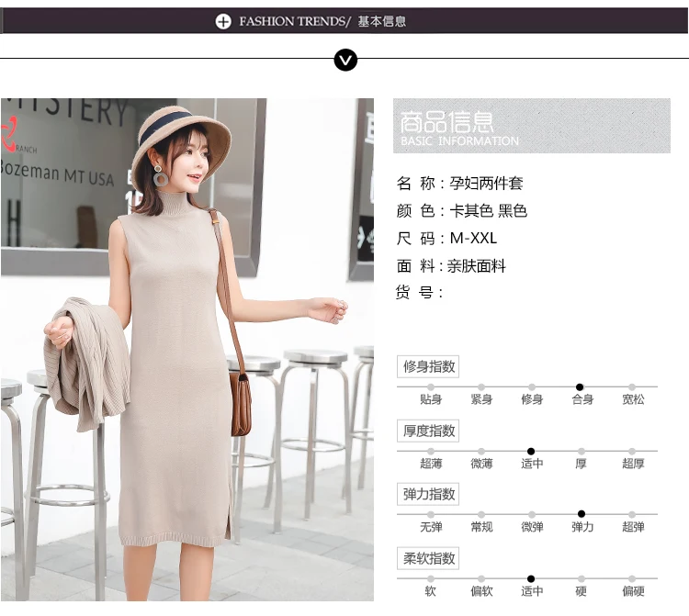Image resolution: width=689 pixels, height=616 pixels.
Task: Select the black 弹力 dot on elasticity scale
Action: tap(582, 514)
